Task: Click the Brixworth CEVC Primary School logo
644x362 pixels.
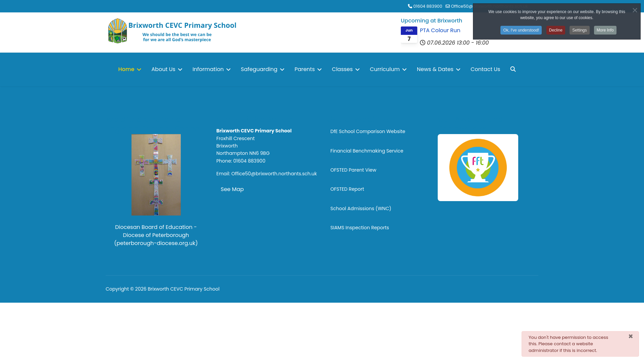Action: [x=172, y=31]
